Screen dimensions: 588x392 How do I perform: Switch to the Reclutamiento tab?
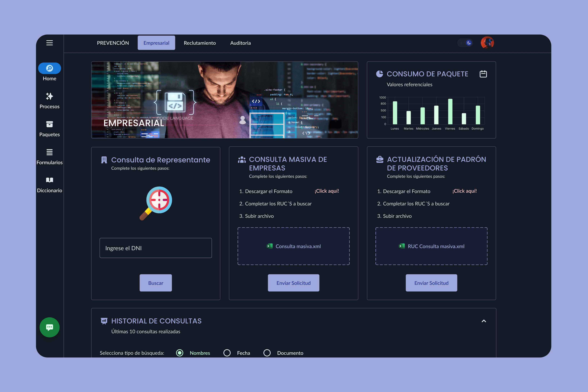pyautogui.click(x=200, y=43)
